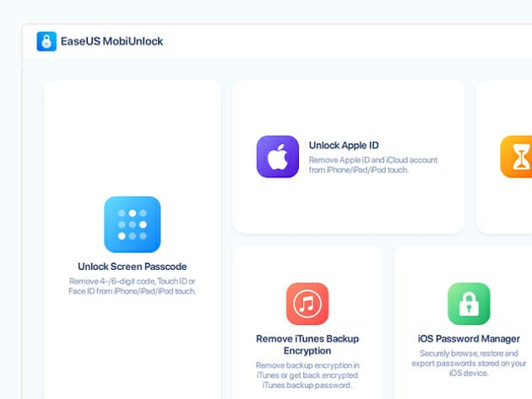Click the Unlock Apple ID description text
The width and height of the screenshot is (532, 399).
pos(372,164)
